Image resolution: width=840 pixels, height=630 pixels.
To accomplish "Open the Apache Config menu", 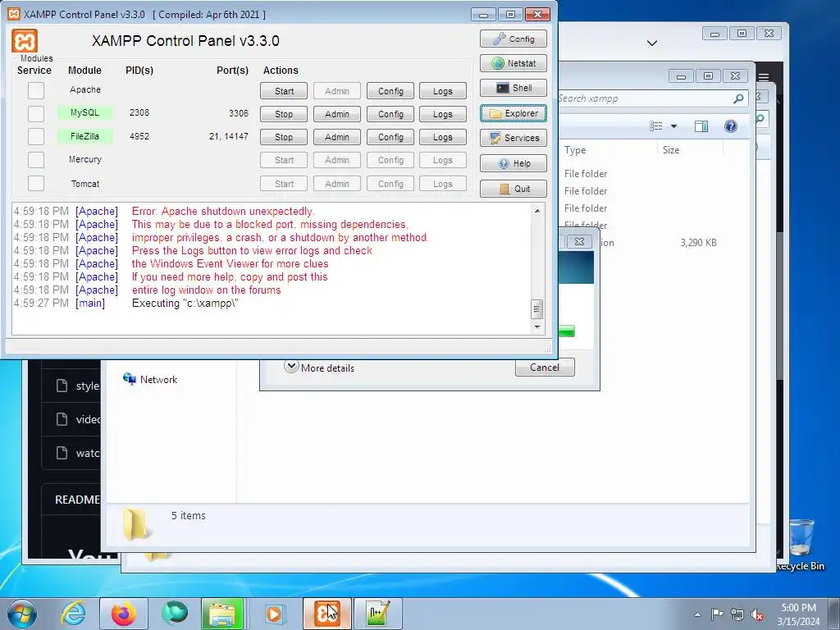I will (390, 91).
